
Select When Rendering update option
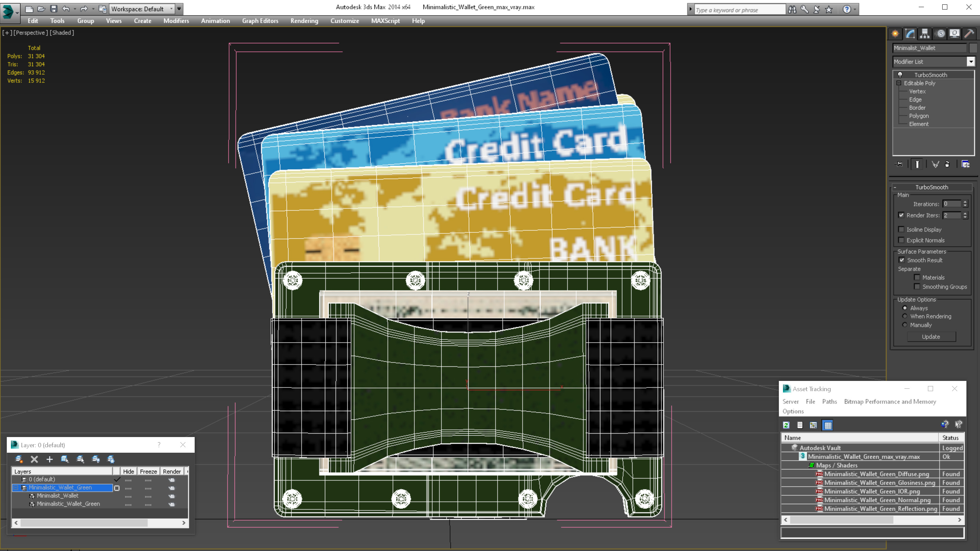[905, 316]
